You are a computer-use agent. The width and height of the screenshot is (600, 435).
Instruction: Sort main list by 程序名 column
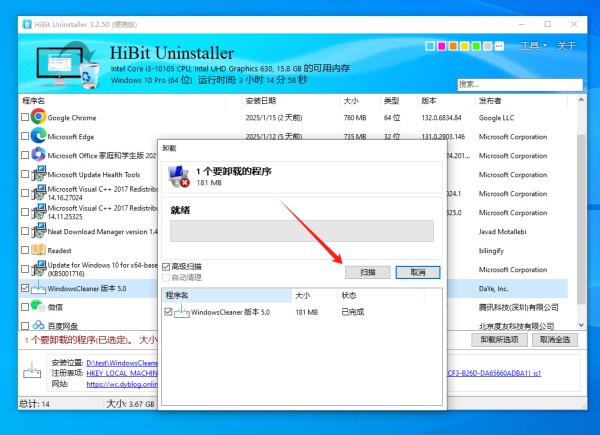point(122,101)
